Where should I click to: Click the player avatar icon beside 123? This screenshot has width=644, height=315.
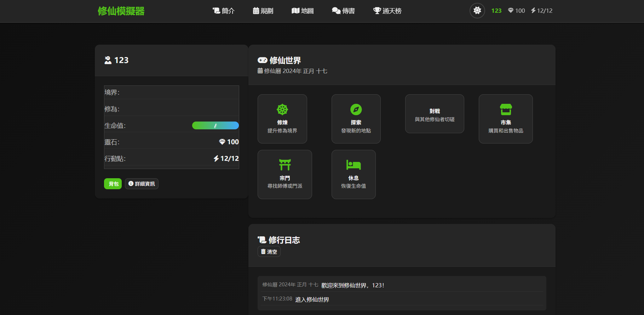pos(108,60)
